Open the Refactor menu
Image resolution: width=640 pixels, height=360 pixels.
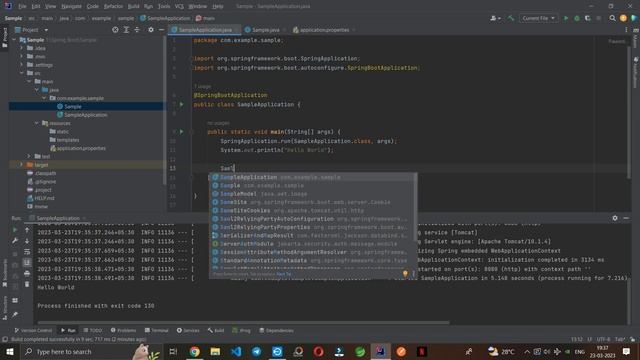pyautogui.click(x=113, y=6)
